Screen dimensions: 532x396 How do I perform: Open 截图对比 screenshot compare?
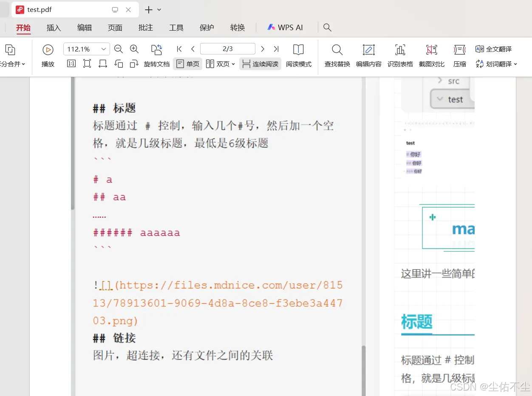pyautogui.click(x=432, y=55)
